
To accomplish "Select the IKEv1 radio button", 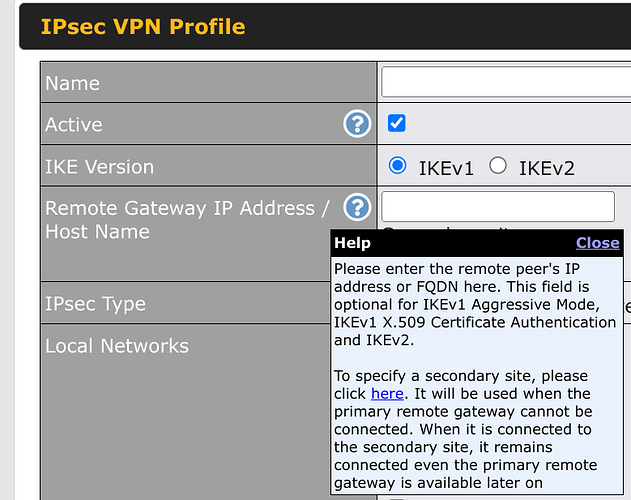I will click(x=398, y=166).
